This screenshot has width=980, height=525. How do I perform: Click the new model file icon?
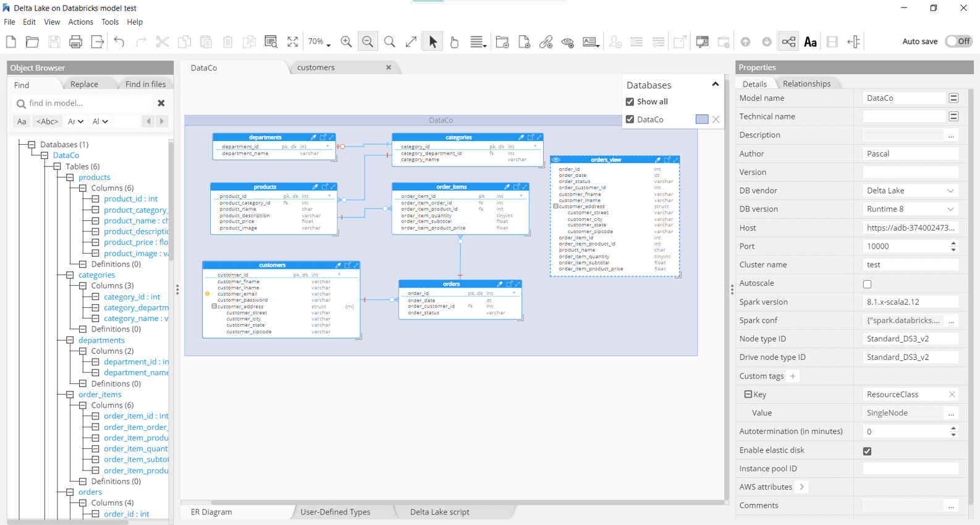coord(11,41)
